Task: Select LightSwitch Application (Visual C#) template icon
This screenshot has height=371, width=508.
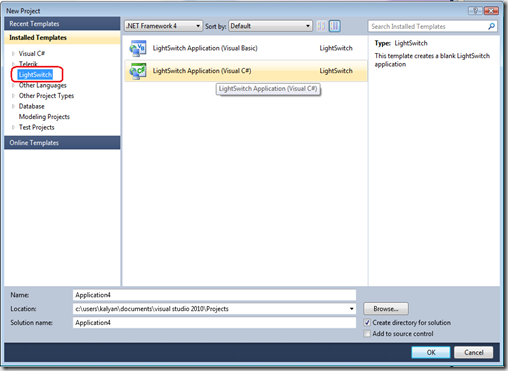Action: (138, 71)
